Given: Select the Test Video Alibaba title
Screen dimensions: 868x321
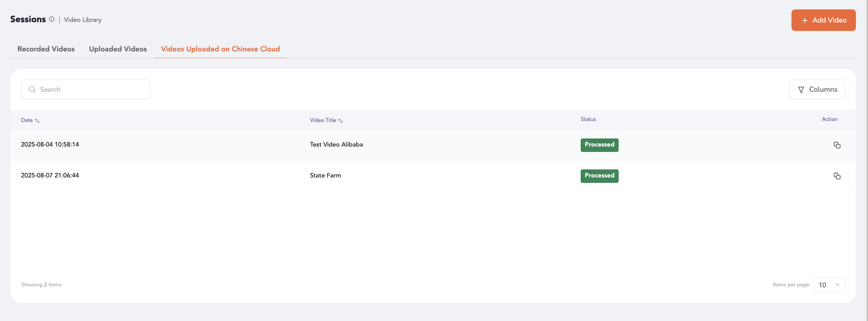Looking at the screenshot, I should click(x=336, y=145).
